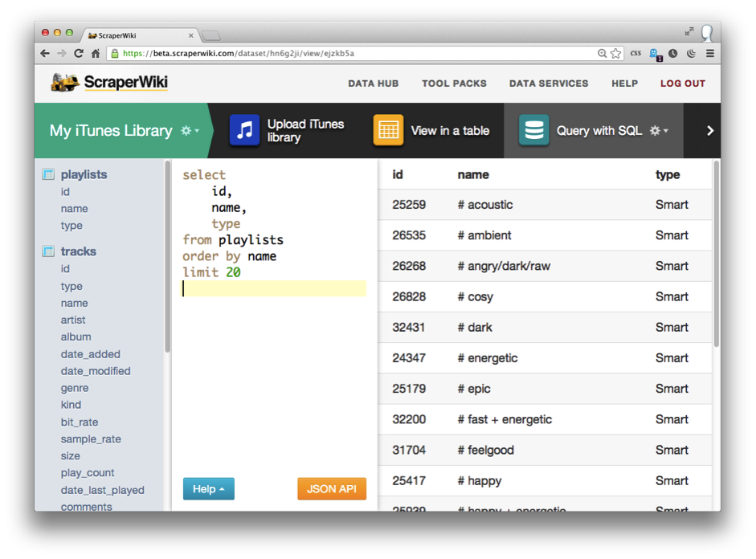Click the album column in tracks
Viewport: 756px width, 559px height.
[x=76, y=337]
